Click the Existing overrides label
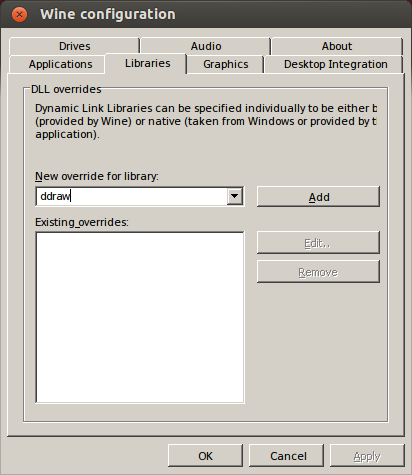Viewport: 412px width, 475px height. point(82,222)
